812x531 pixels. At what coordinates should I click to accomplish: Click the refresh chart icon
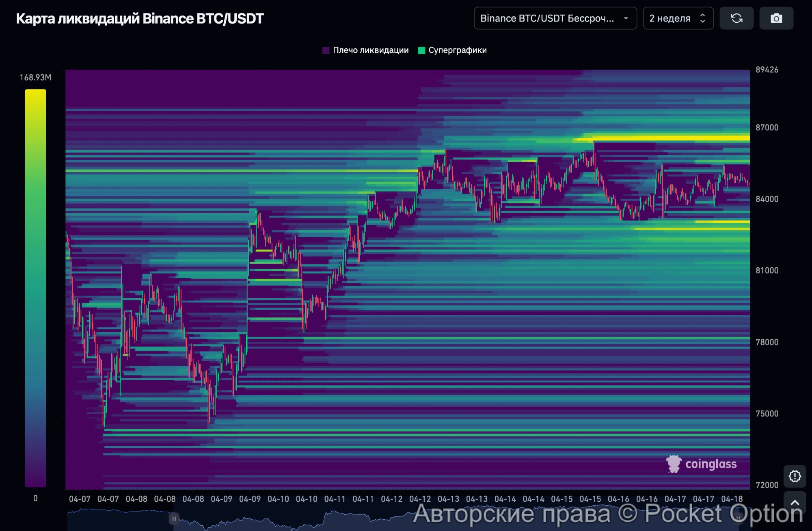click(736, 18)
